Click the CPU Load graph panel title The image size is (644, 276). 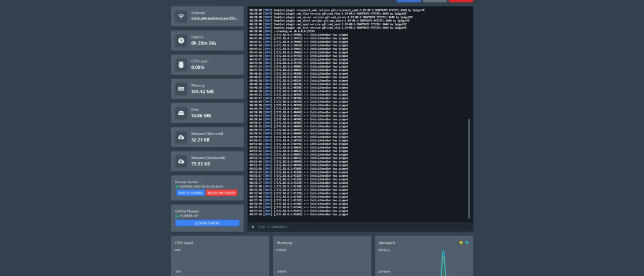coord(184,243)
